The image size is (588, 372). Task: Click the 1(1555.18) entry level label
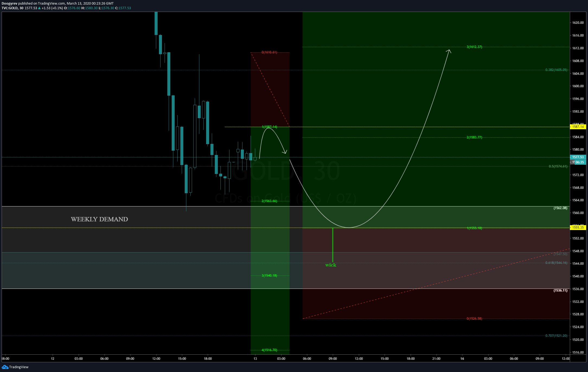[x=474, y=228]
